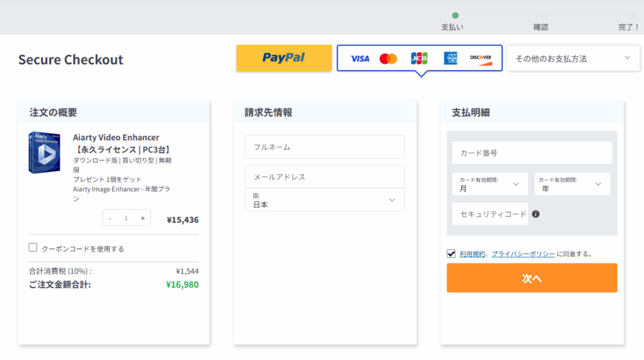
Task: Enable the クーポンコードを使用する checkbox
Action: click(x=33, y=247)
